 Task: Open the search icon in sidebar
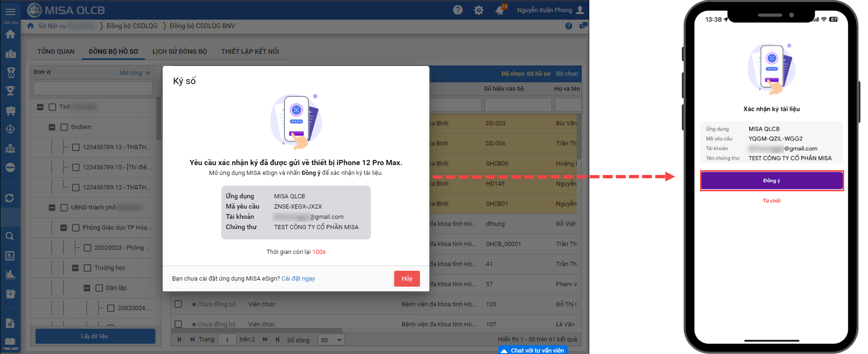tap(9, 236)
